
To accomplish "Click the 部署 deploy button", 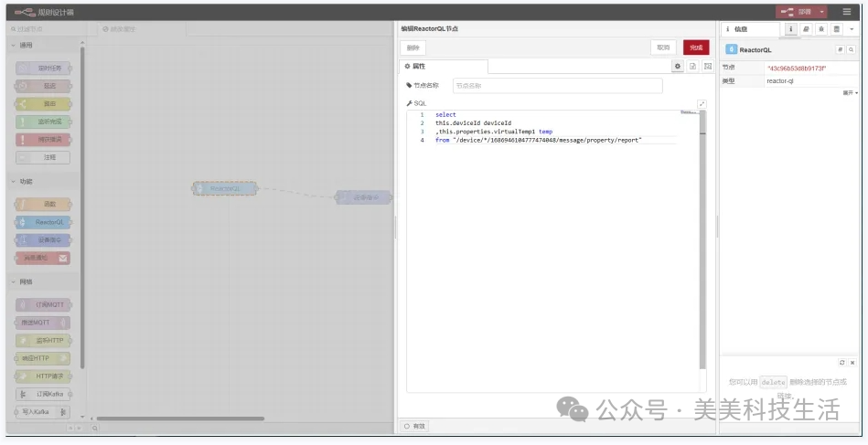I will pos(797,12).
